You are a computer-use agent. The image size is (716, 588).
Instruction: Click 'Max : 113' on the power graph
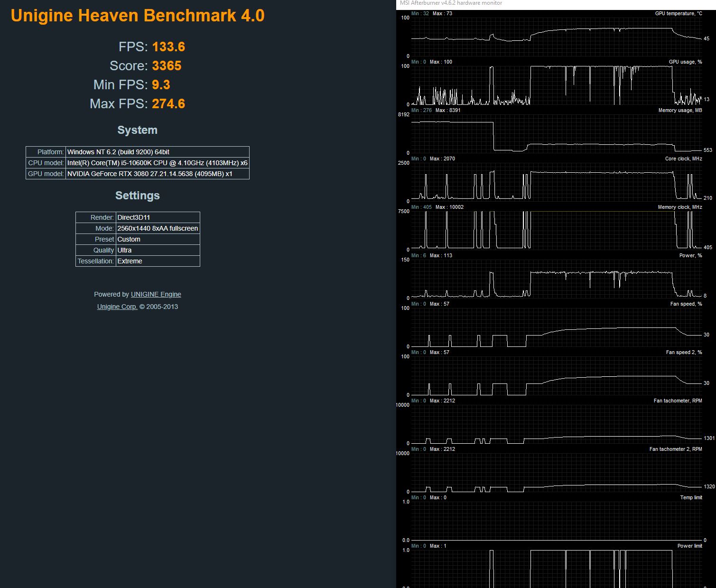coord(441,255)
